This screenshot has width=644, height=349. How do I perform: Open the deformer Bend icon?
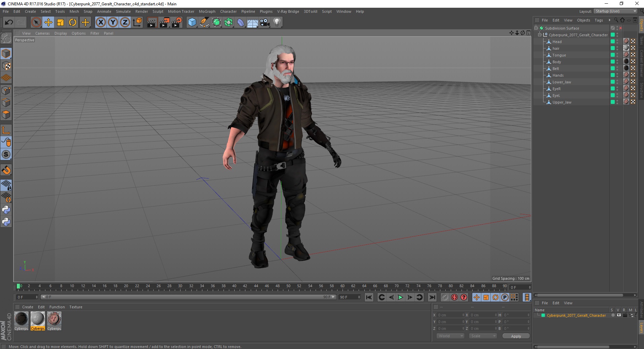(241, 23)
